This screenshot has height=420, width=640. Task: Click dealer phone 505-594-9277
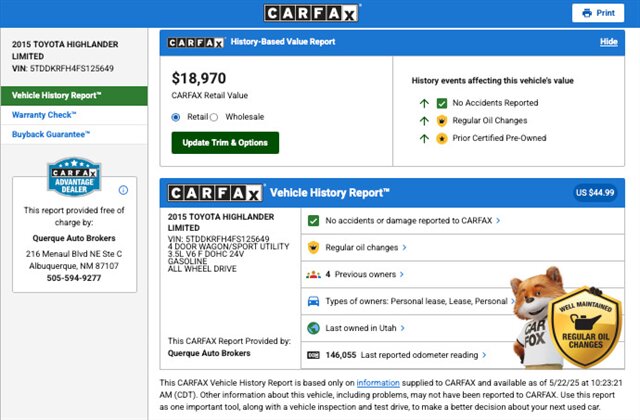click(74, 278)
